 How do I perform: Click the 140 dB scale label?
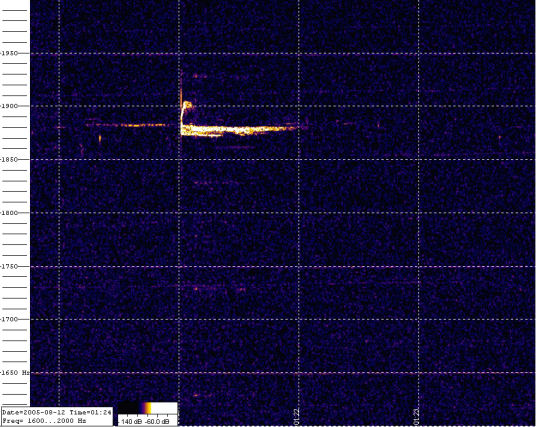(131, 422)
